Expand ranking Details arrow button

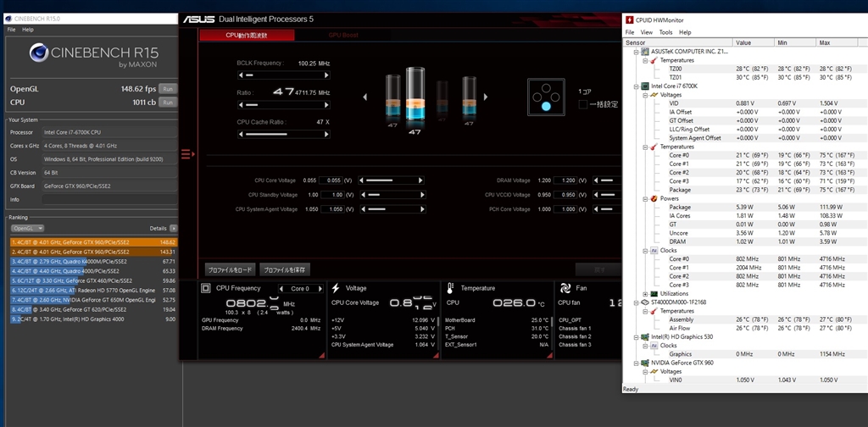pyautogui.click(x=173, y=229)
